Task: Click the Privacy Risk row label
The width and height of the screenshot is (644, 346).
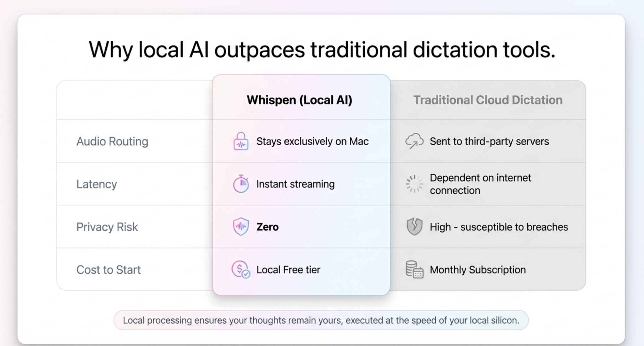Action: (107, 227)
